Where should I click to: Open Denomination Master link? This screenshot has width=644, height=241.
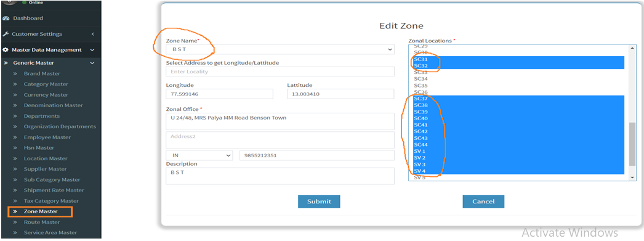pos(54,105)
